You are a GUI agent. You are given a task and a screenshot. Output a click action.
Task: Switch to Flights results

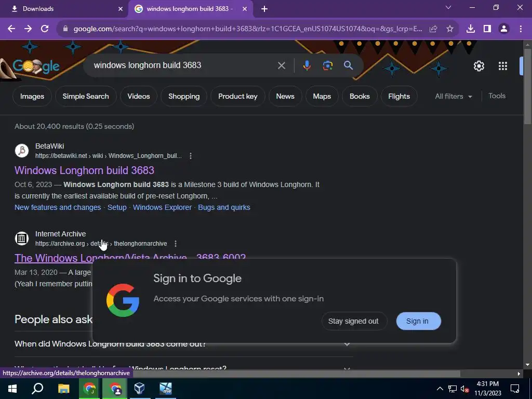399,96
